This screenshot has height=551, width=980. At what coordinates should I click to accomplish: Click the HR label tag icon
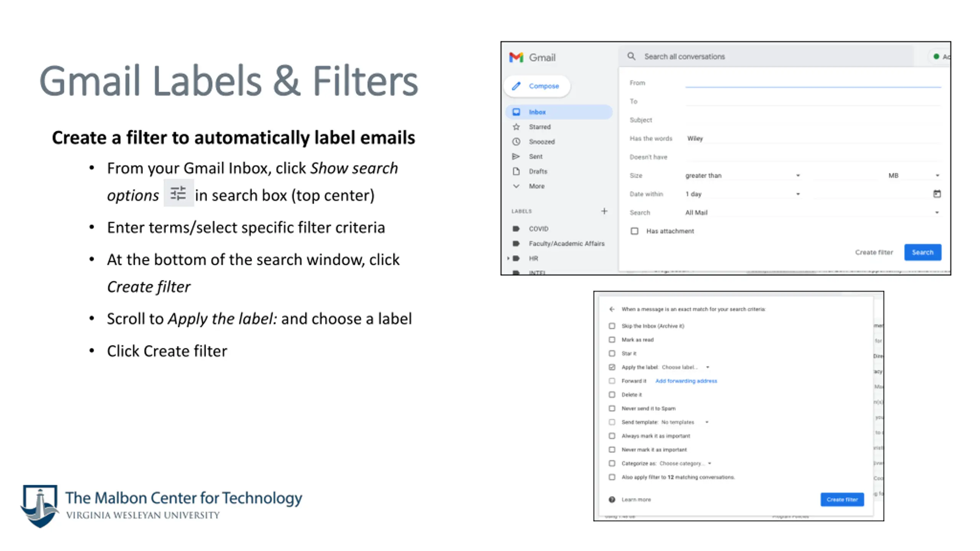tap(516, 258)
